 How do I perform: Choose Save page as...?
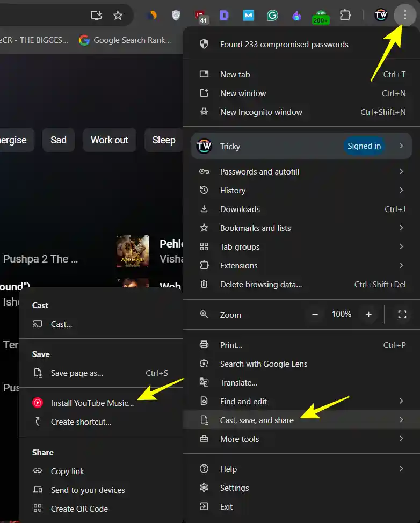[101, 373]
